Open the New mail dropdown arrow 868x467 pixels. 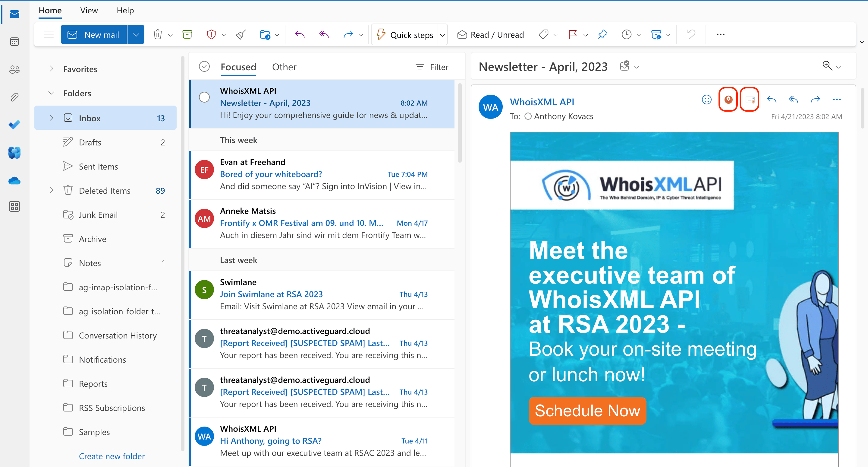click(x=136, y=34)
